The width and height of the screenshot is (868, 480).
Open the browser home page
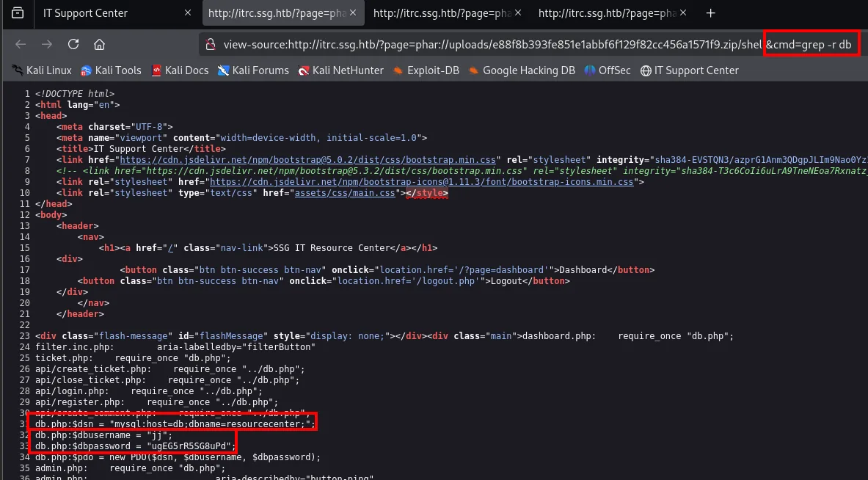click(99, 44)
